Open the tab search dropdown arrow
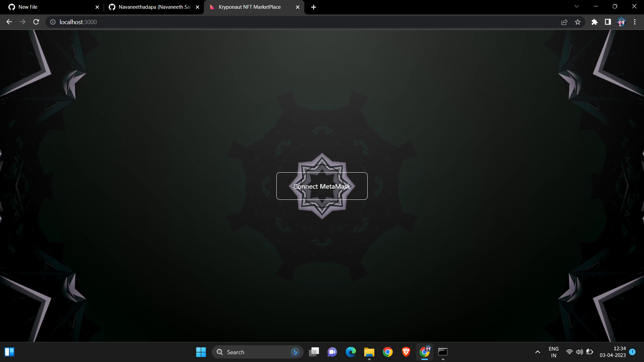 click(577, 6)
